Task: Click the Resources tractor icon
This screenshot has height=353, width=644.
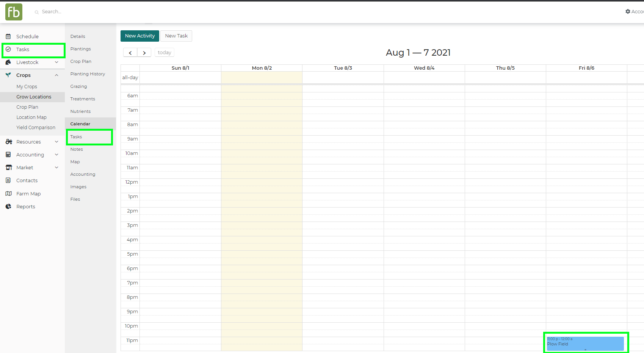Action: [x=9, y=142]
